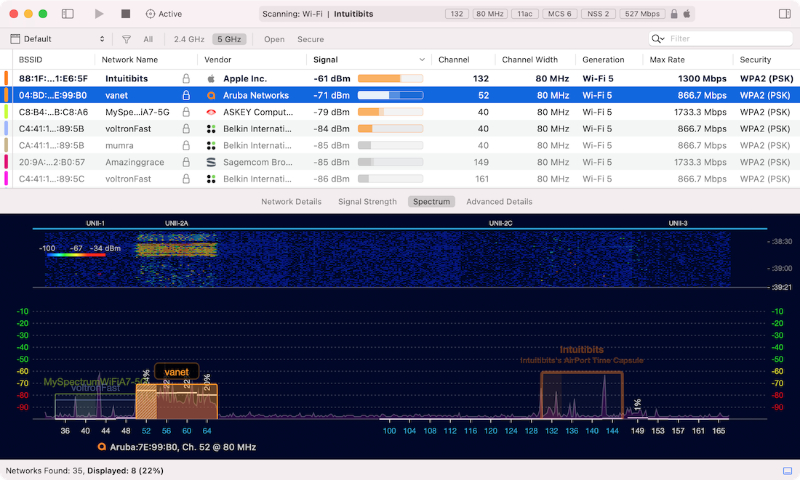
Task: Click Aruba Networks vendor icon
Action: coord(211,95)
